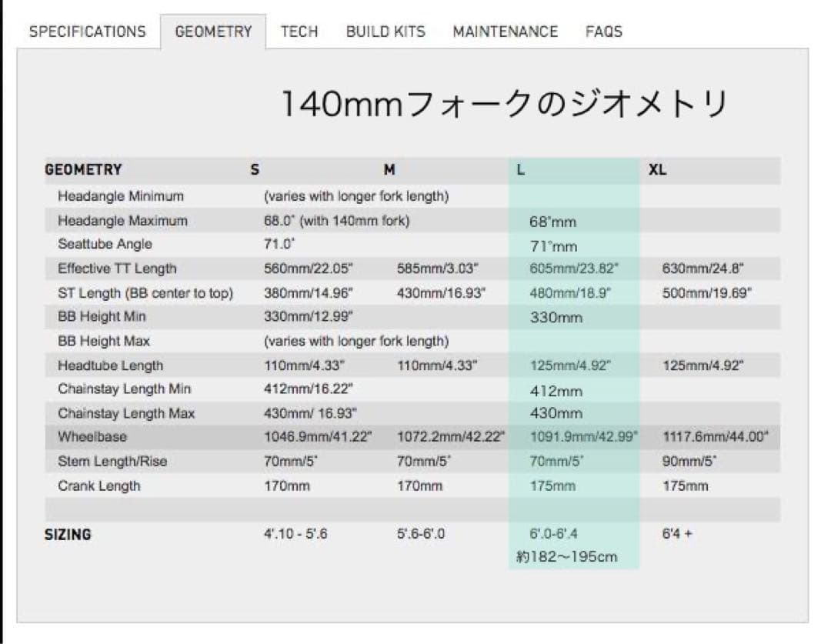This screenshot has width=831, height=644.
Task: Open the FAQs tab
Action: (x=603, y=32)
